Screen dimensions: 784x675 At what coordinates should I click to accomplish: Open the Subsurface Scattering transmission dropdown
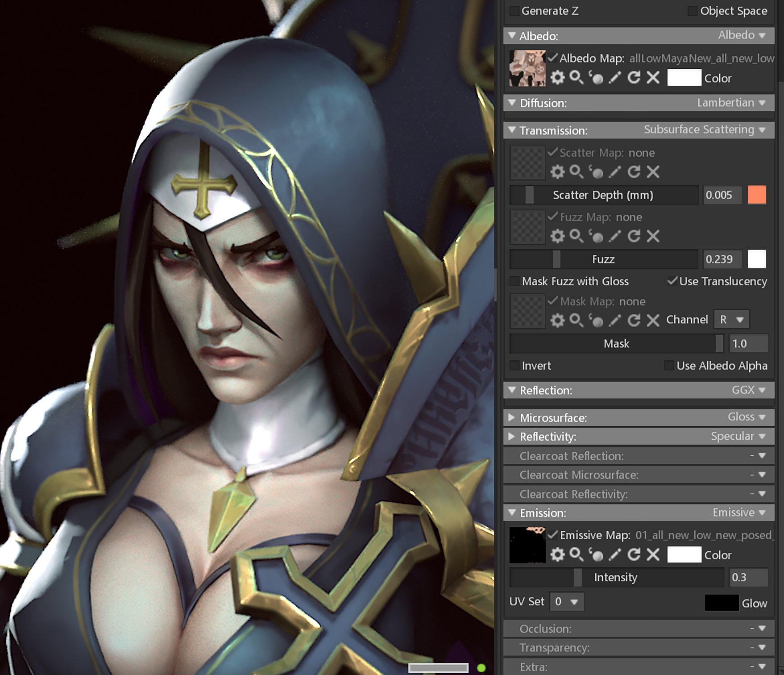click(705, 130)
